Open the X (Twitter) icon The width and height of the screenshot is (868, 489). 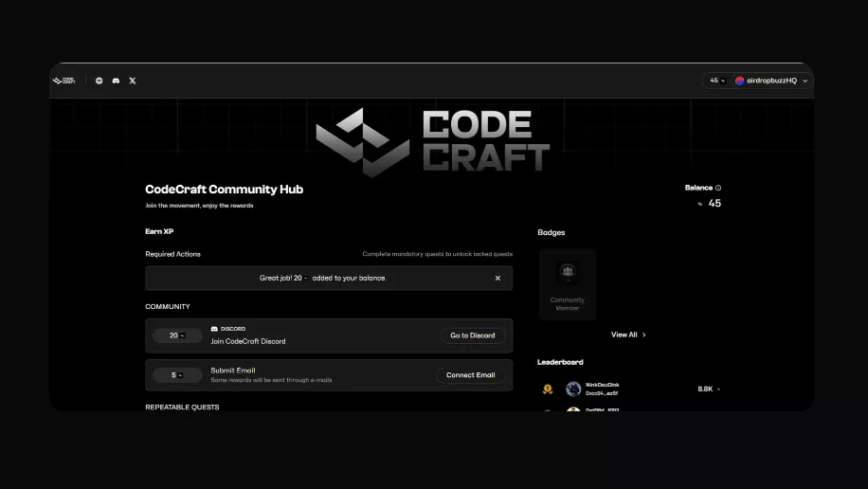pyautogui.click(x=133, y=81)
